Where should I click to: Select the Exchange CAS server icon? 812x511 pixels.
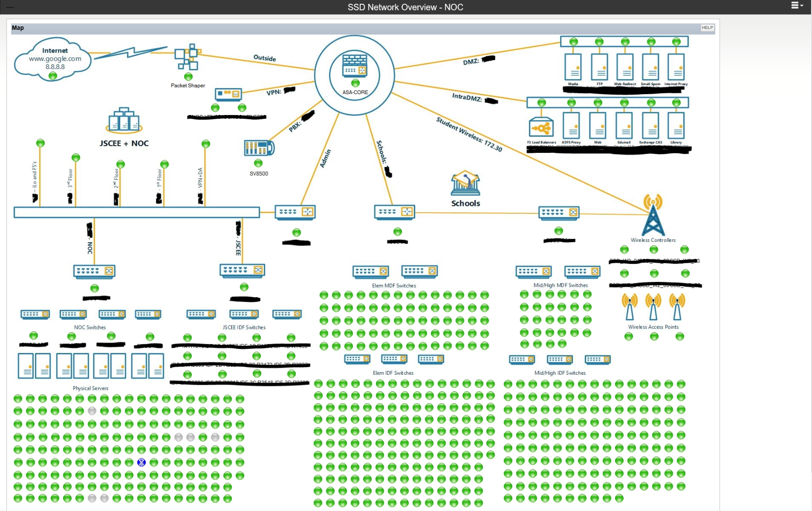pos(651,125)
